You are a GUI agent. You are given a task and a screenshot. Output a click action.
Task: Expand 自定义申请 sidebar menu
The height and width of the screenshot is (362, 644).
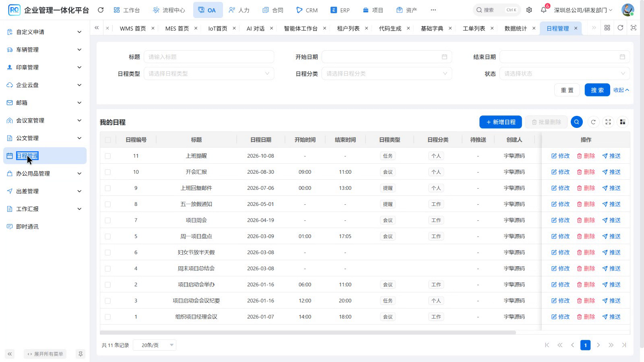[45, 32]
